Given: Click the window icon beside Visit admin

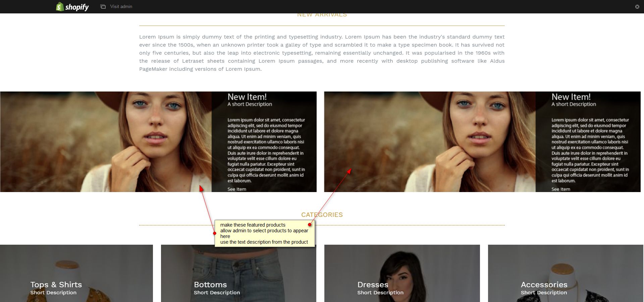Looking at the screenshot, I should pyautogui.click(x=103, y=7).
